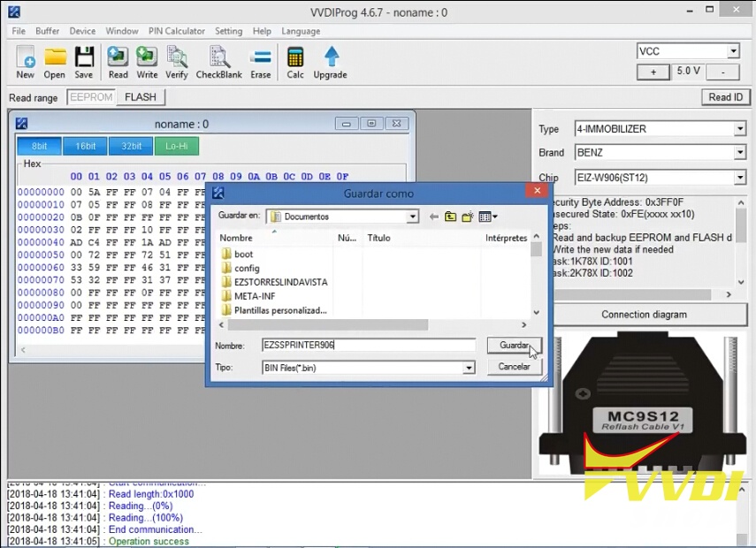Image resolution: width=756 pixels, height=548 pixels.
Task: Expand the Guardar en Documentos dropdown
Action: coord(412,217)
